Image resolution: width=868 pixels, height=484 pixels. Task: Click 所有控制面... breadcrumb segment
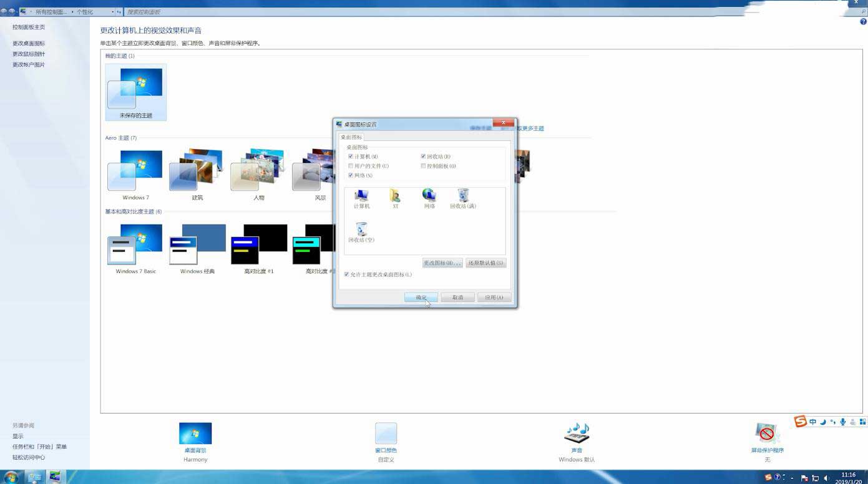[x=51, y=12]
